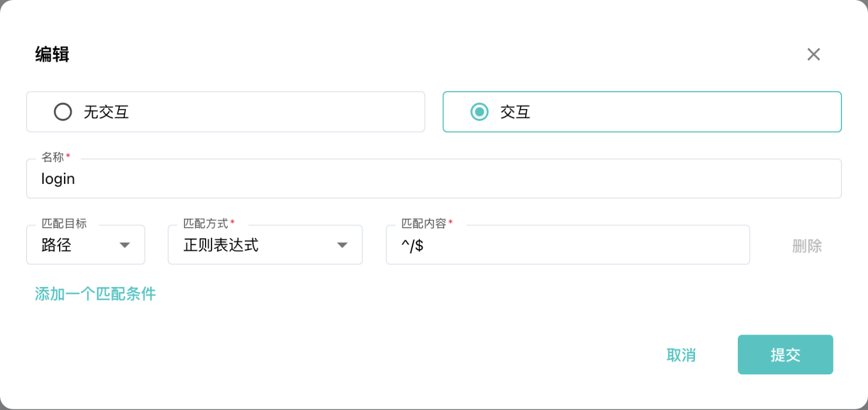Change the match target via the 路径 combo box
This screenshot has height=410, width=868.
coord(85,245)
